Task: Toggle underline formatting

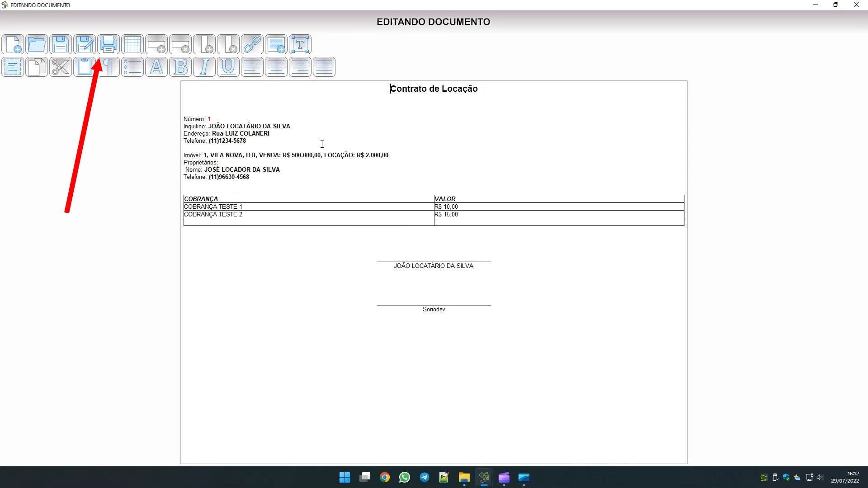Action: 228,67
